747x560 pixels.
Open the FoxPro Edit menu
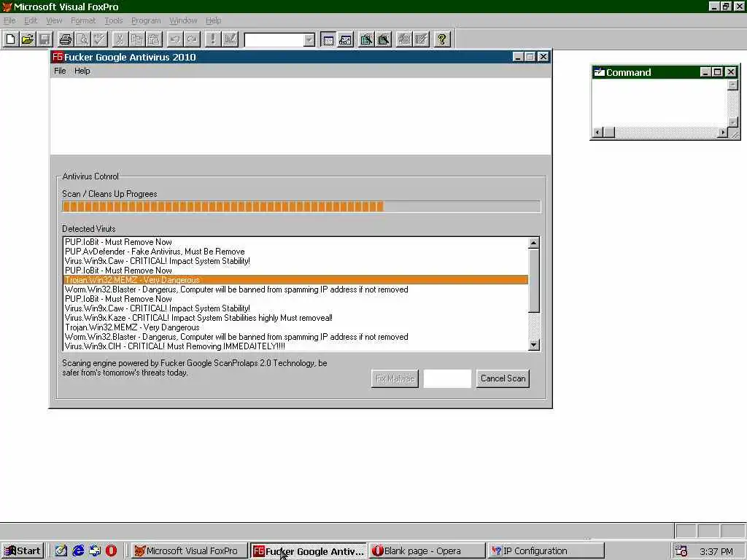pos(31,20)
